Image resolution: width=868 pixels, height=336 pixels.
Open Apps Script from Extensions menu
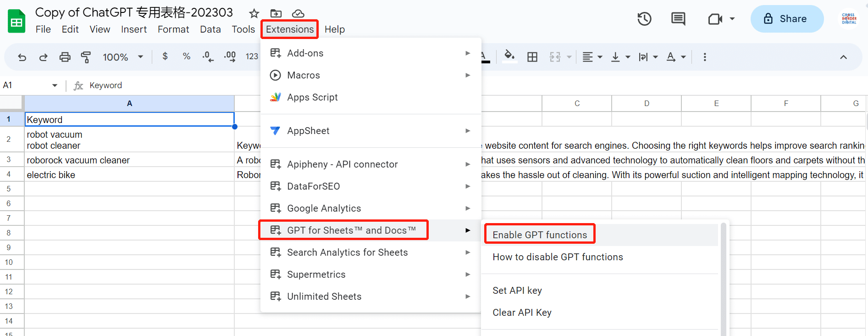[x=312, y=97]
